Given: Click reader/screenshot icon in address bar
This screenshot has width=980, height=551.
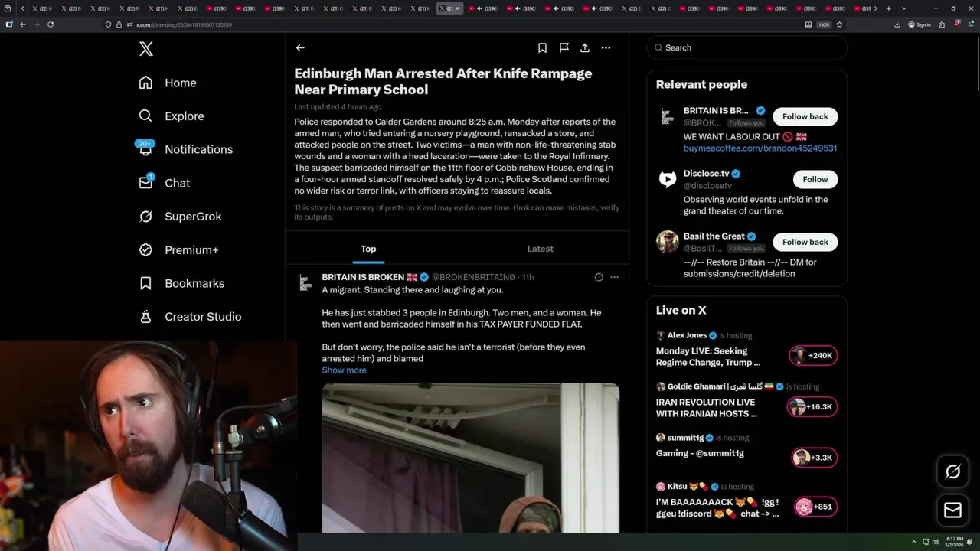Looking at the screenshot, I should point(808,24).
